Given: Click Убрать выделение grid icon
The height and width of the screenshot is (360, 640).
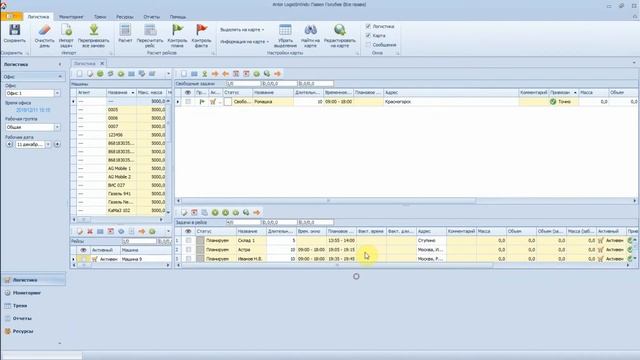Looking at the screenshot, I should tap(285, 30).
